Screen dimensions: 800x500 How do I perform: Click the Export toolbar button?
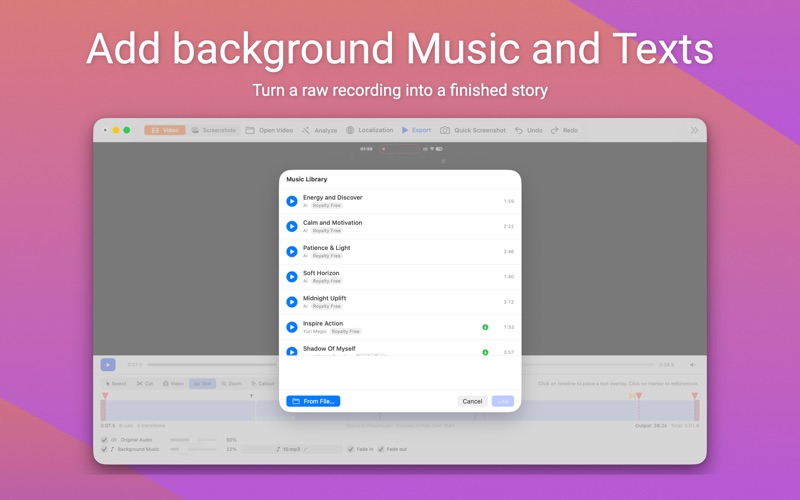pyautogui.click(x=416, y=130)
